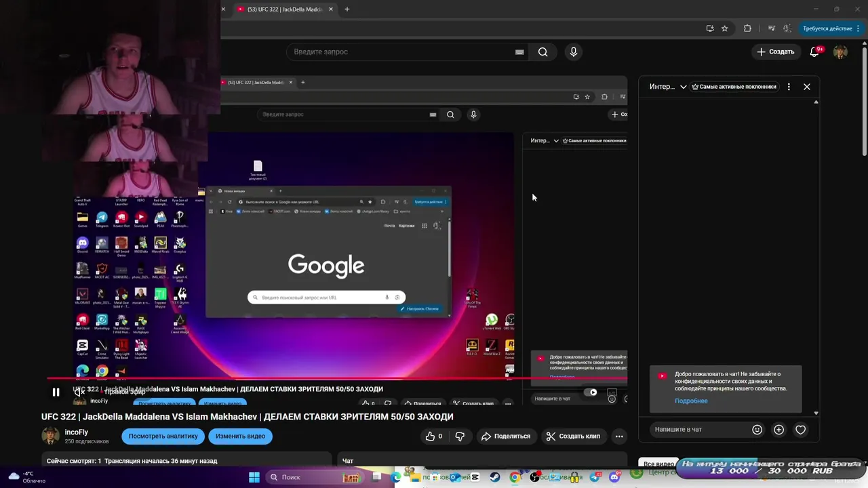Open the incoFly channel name link
The height and width of the screenshot is (488, 868).
77,432
